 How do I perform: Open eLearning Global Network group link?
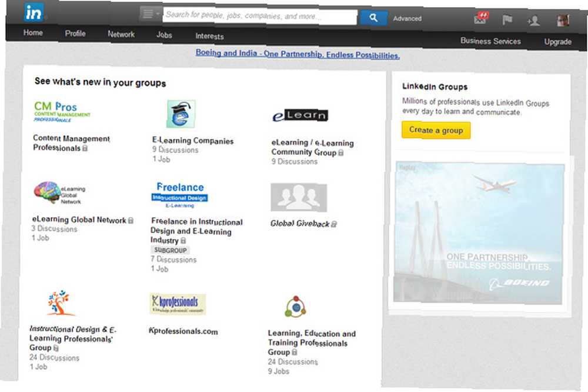coord(79,220)
